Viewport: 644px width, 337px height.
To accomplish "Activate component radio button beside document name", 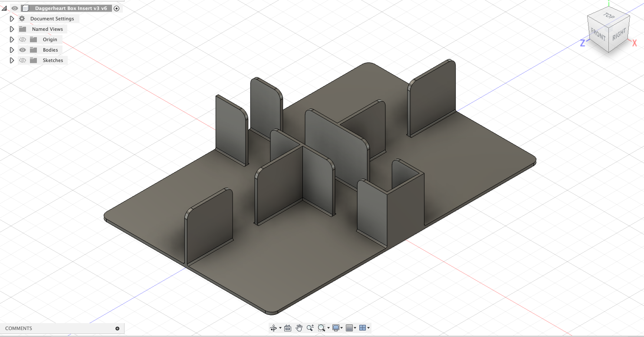I will tap(116, 8).
